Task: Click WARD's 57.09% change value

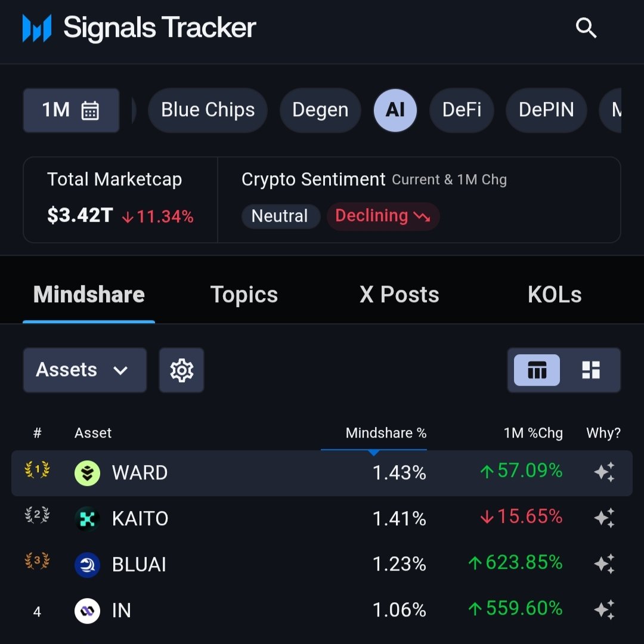Action: [521, 470]
